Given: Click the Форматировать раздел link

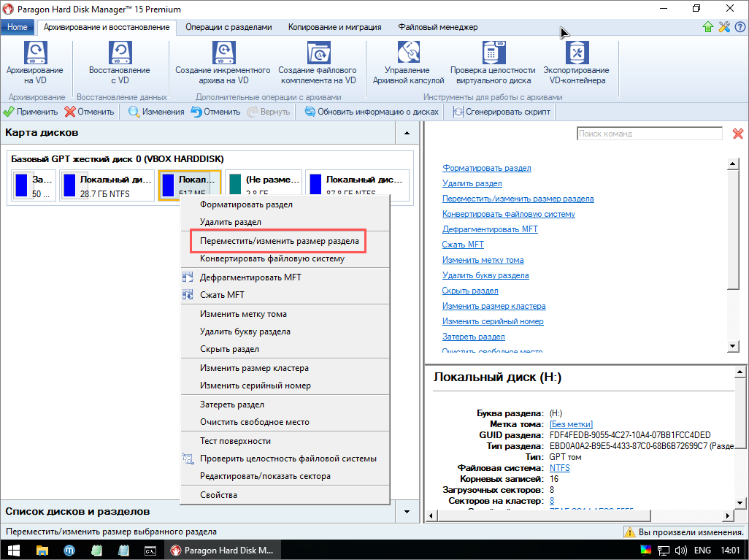Looking at the screenshot, I should point(487,168).
